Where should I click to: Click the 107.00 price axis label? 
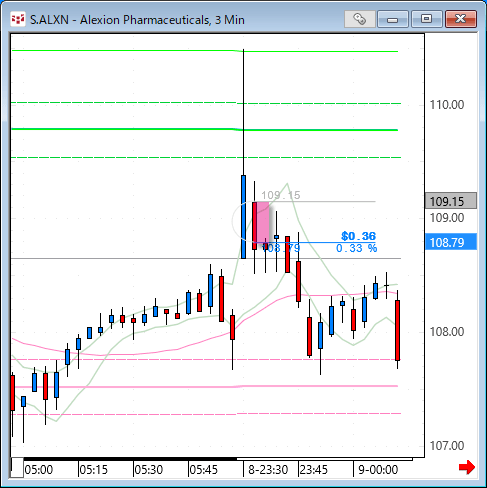tap(447, 446)
